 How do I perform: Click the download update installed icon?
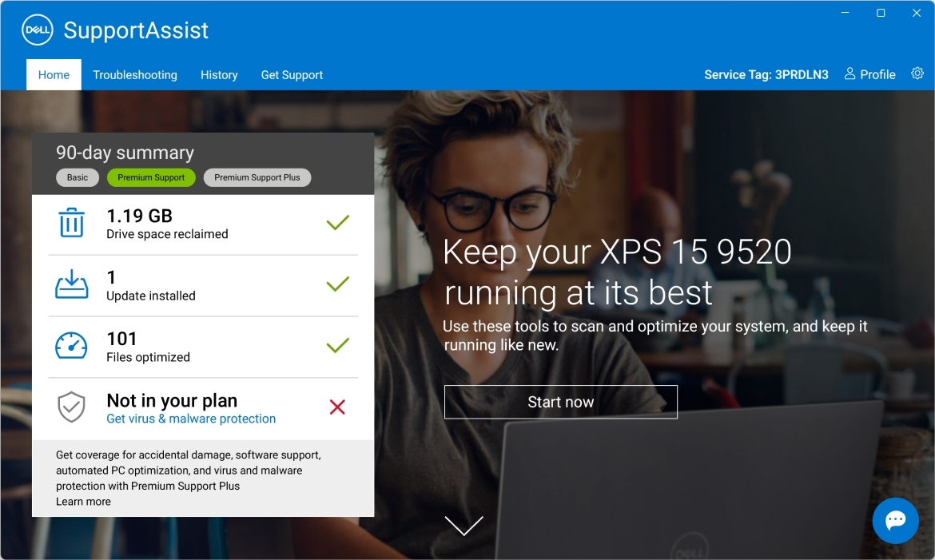coord(72,284)
